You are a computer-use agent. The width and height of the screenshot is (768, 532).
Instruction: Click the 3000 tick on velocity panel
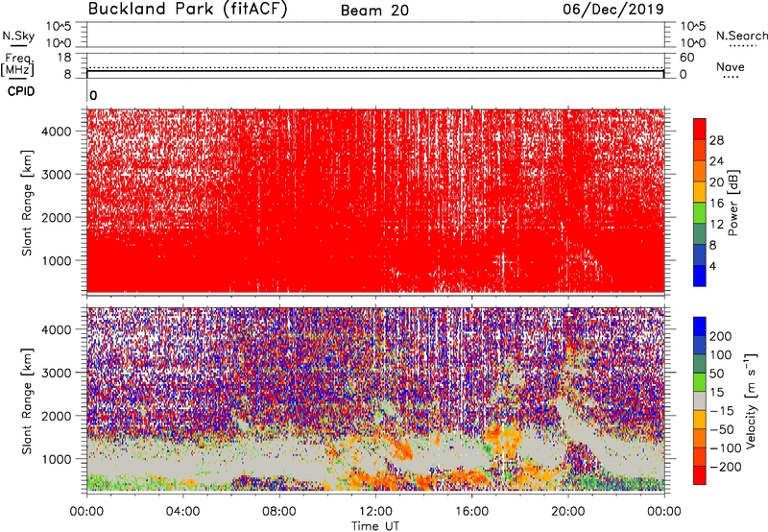56,373
